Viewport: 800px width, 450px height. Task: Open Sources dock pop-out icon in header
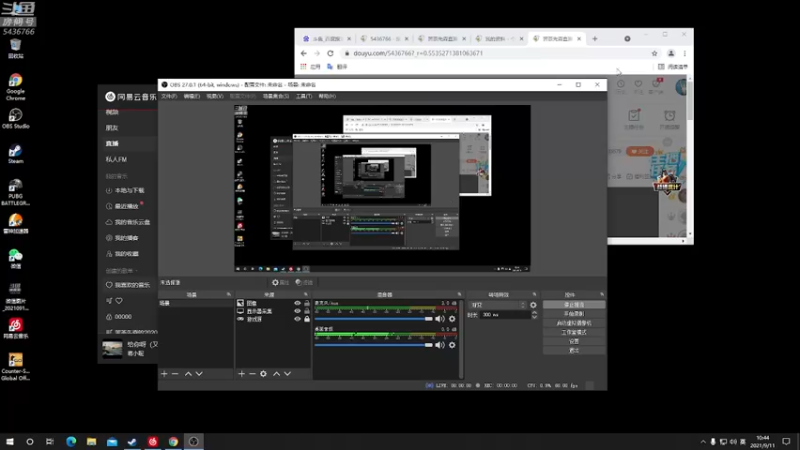point(306,294)
